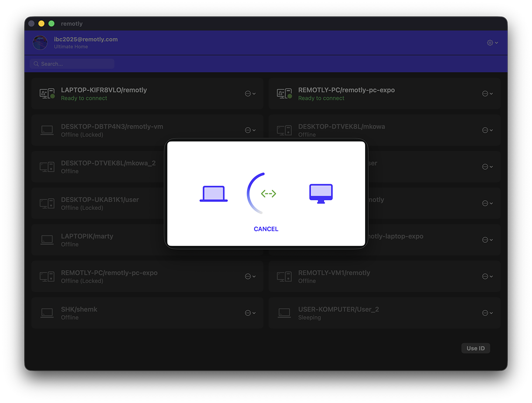
Task: Open more options for USER-KOMPUTER/User_2
Action: 488,313
